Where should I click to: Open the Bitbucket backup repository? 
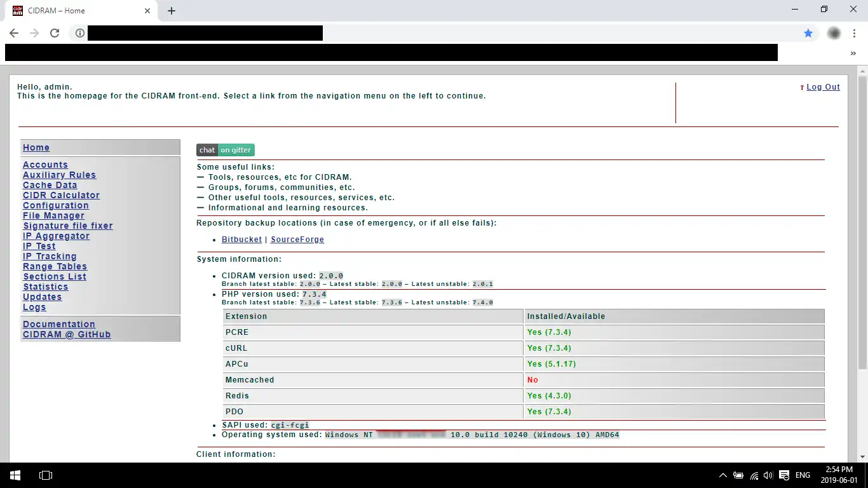(241, 240)
